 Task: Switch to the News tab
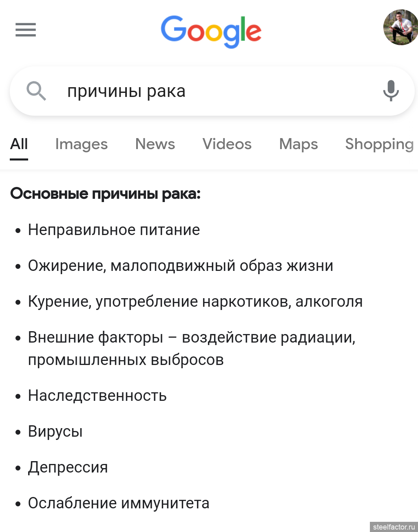[x=155, y=144]
